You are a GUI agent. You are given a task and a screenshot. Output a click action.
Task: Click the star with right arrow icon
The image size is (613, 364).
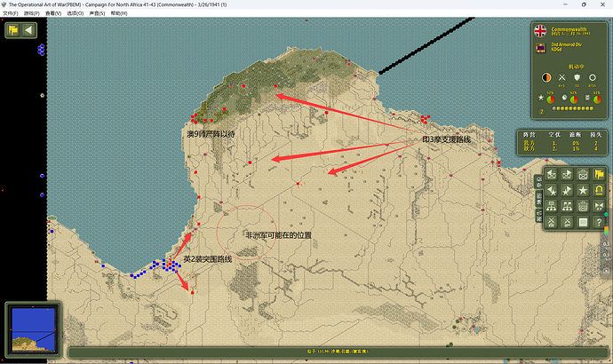pos(567,190)
